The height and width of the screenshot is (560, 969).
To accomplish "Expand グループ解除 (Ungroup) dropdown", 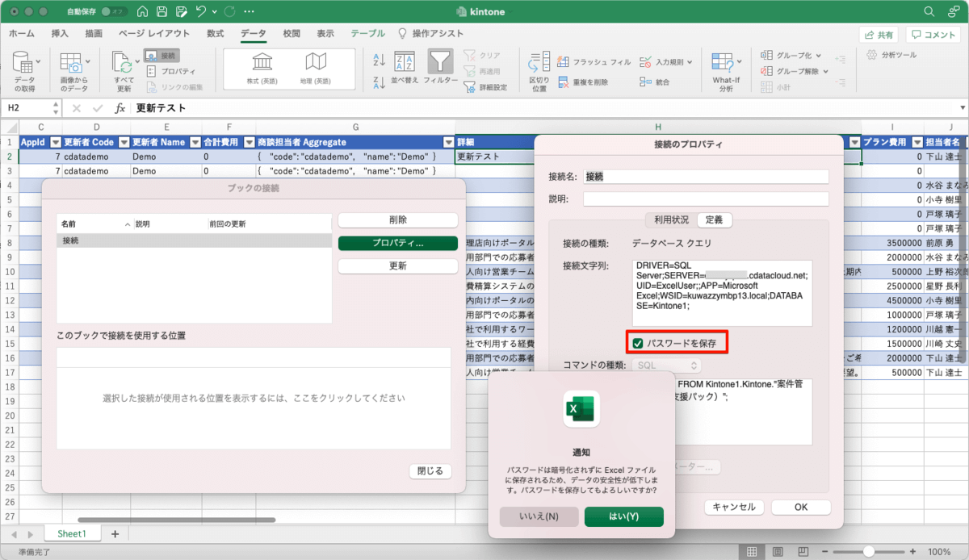I will pyautogui.click(x=824, y=71).
